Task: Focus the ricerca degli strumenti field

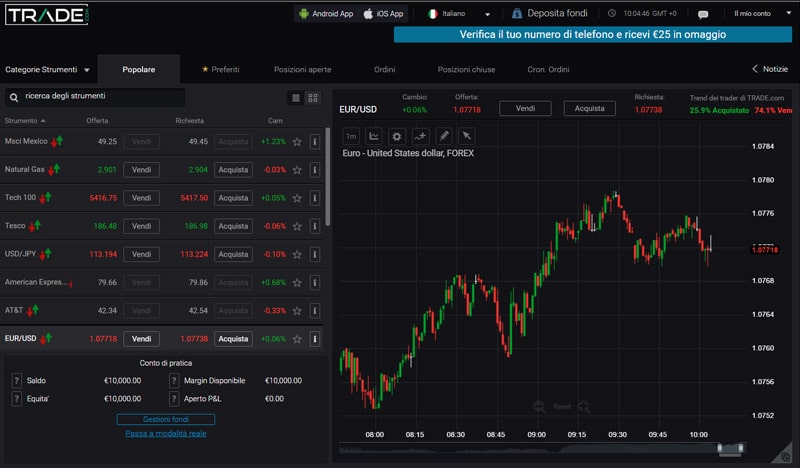Action: pyautogui.click(x=95, y=96)
